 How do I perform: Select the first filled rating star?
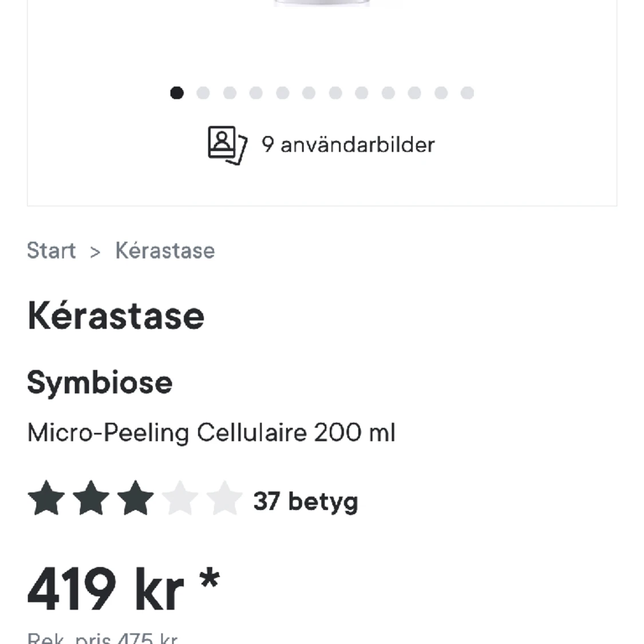pyautogui.click(x=47, y=499)
